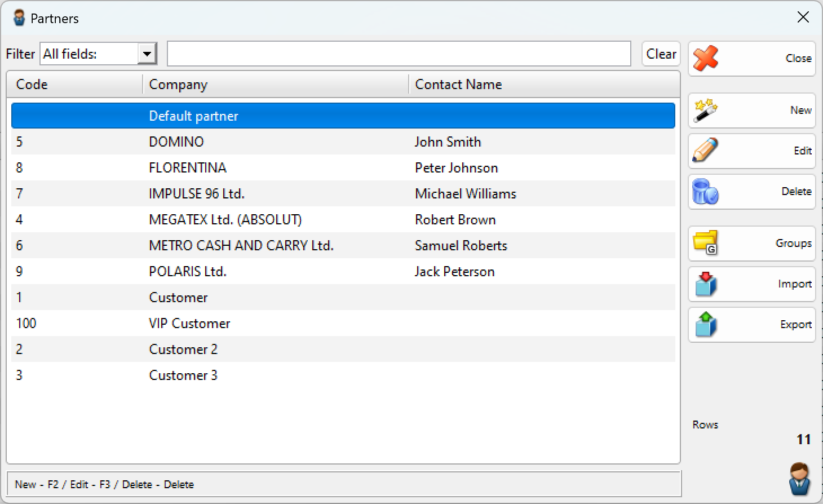
Task: Sort by the Contact Name column header
Action: pos(543,85)
